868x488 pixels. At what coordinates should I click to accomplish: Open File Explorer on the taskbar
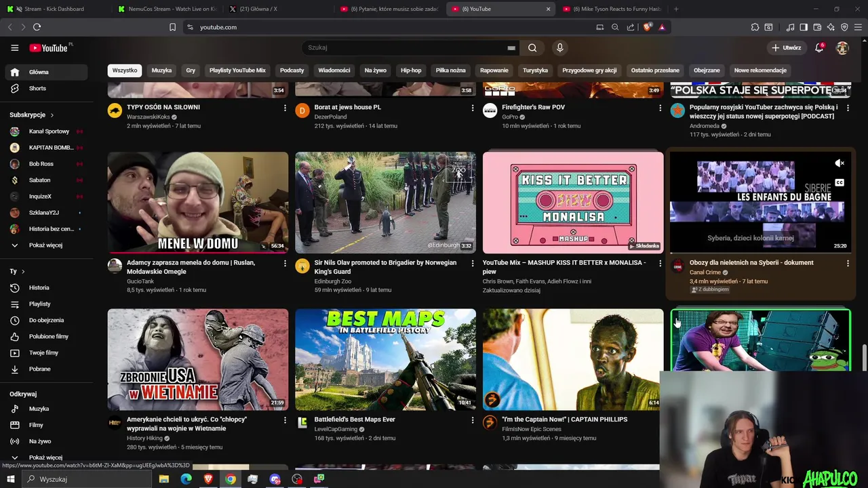[163, 479]
